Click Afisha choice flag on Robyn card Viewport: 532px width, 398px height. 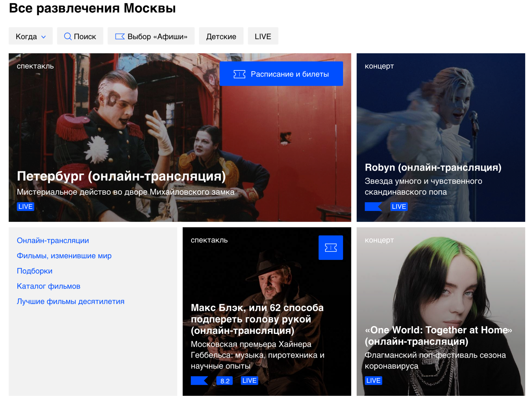pos(373,207)
